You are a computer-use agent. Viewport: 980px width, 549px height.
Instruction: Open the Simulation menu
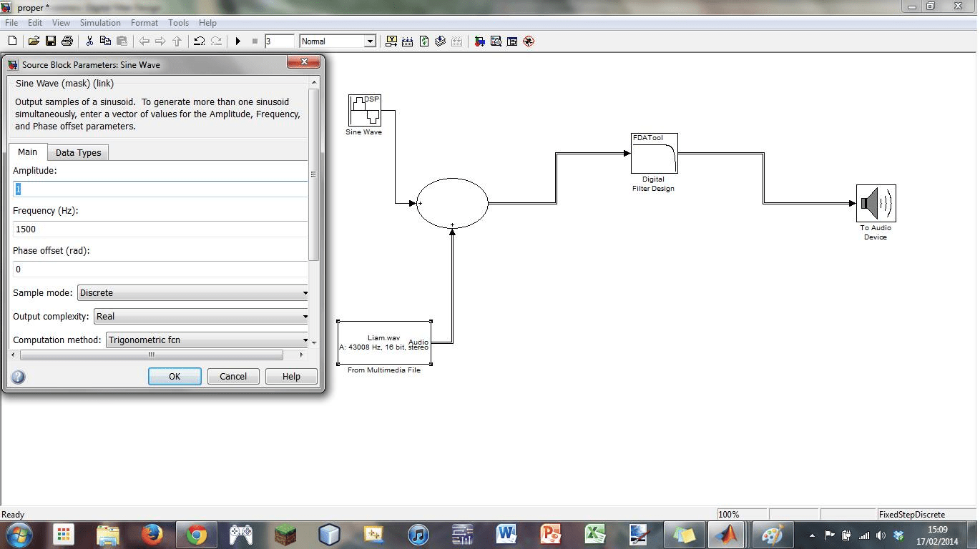[x=100, y=23]
